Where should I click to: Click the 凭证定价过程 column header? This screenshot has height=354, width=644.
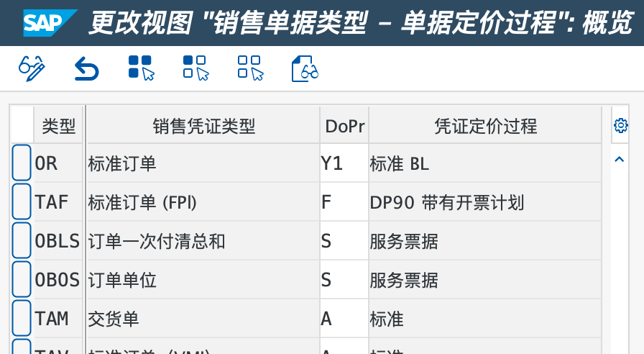pos(485,126)
